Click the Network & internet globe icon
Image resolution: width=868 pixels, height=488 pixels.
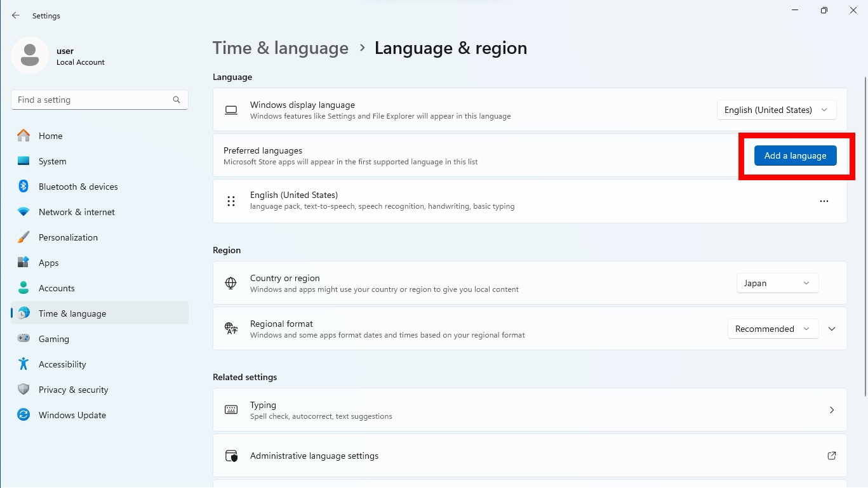[x=23, y=211]
